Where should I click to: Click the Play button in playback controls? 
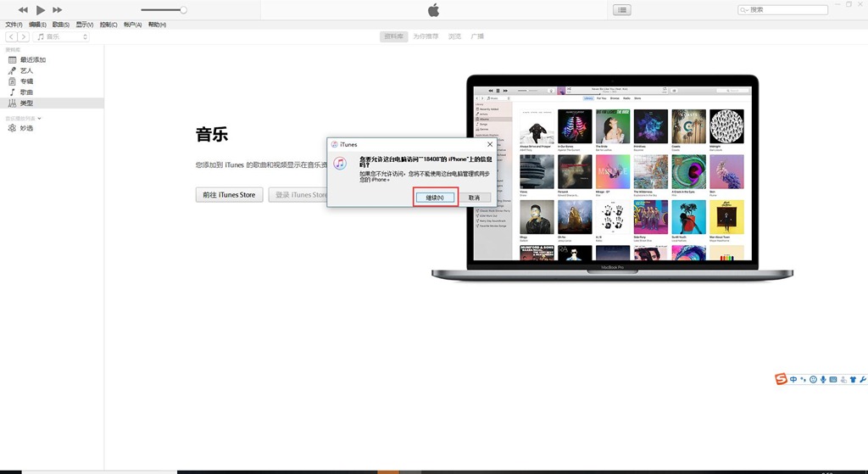pos(40,10)
